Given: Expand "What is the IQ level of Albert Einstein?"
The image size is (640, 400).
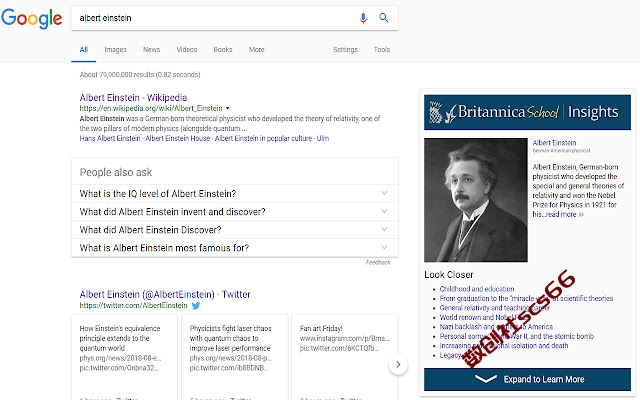Looking at the screenshot, I should [235, 193].
